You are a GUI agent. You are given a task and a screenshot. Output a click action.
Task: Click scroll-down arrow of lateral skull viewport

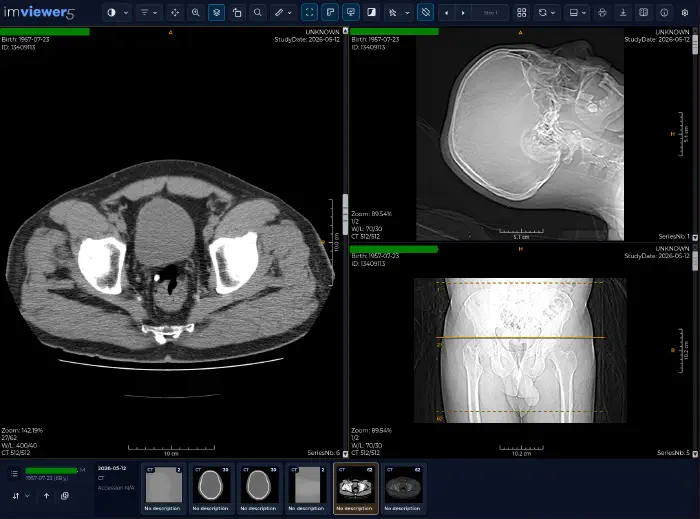[x=695, y=237]
